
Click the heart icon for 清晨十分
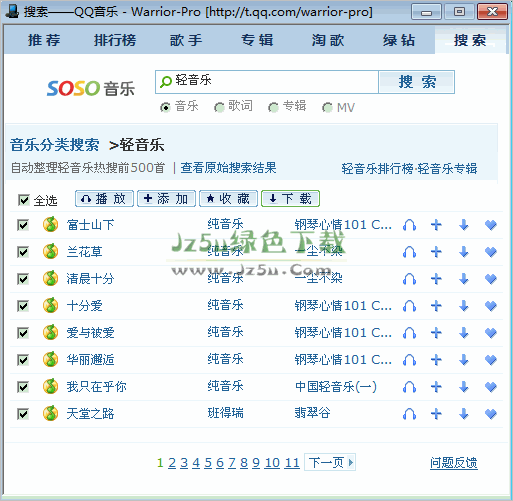[491, 279]
